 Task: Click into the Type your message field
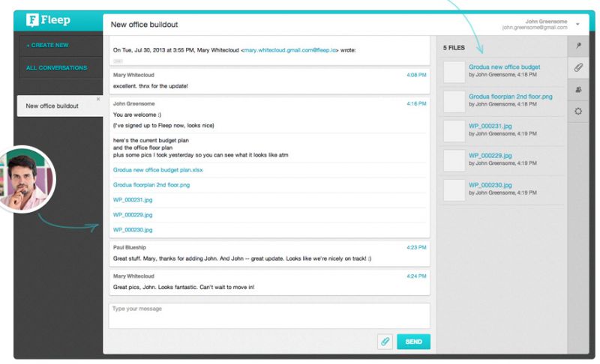point(269,316)
